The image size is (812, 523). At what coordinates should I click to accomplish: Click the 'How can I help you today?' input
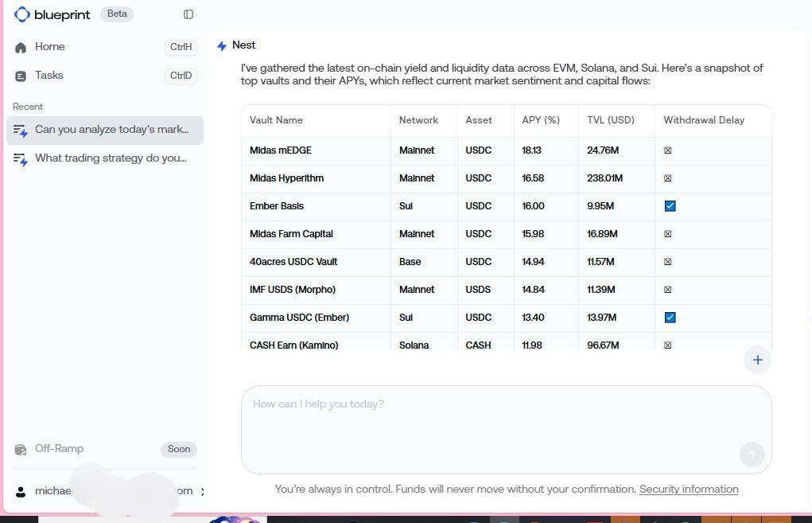[507, 429]
